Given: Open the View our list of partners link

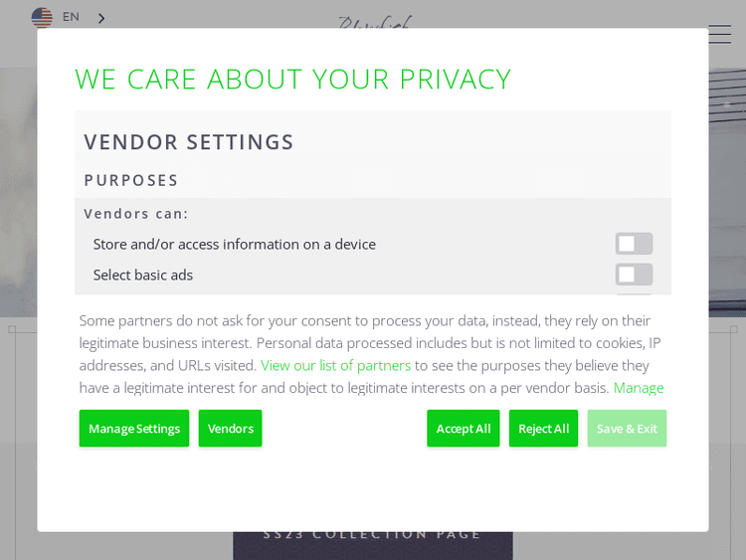Looking at the screenshot, I should pyautogui.click(x=335, y=365).
